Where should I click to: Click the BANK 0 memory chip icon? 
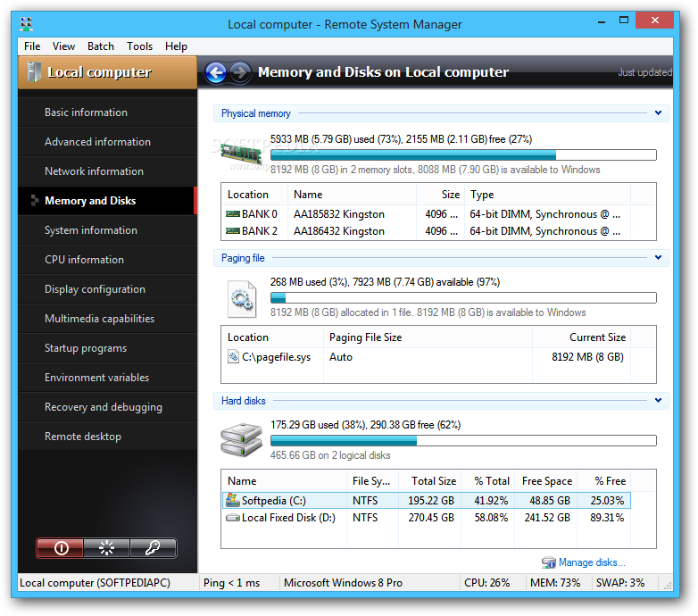point(233,214)
